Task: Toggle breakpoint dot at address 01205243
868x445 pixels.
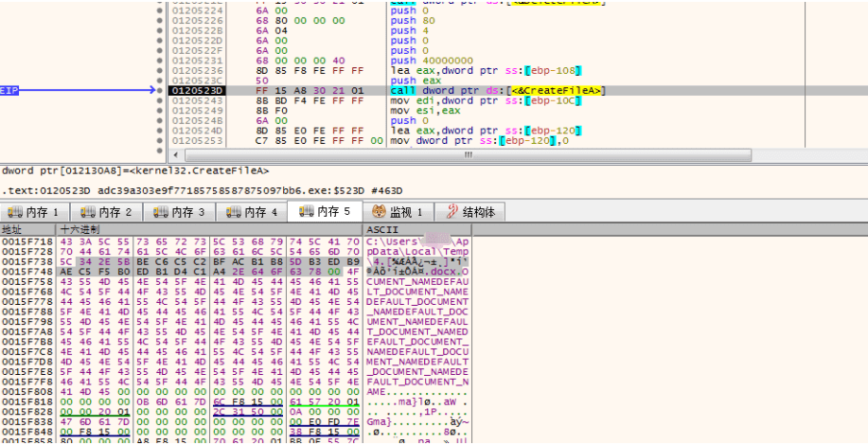Action: [160, 100]
